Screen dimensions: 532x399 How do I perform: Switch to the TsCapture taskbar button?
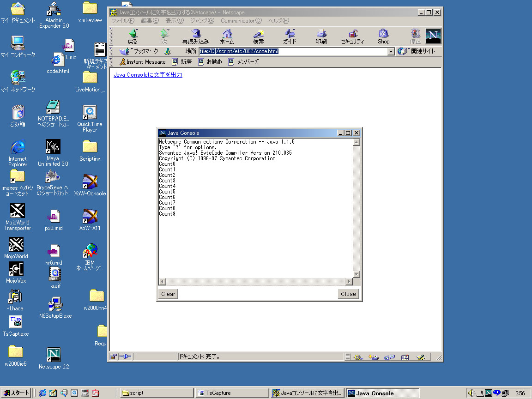(232, 393)
